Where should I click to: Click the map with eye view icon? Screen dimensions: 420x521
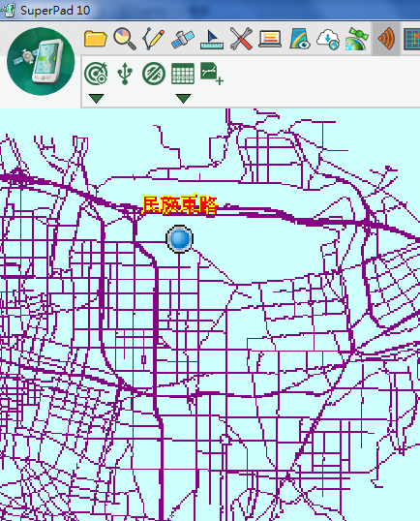[300, 39]
